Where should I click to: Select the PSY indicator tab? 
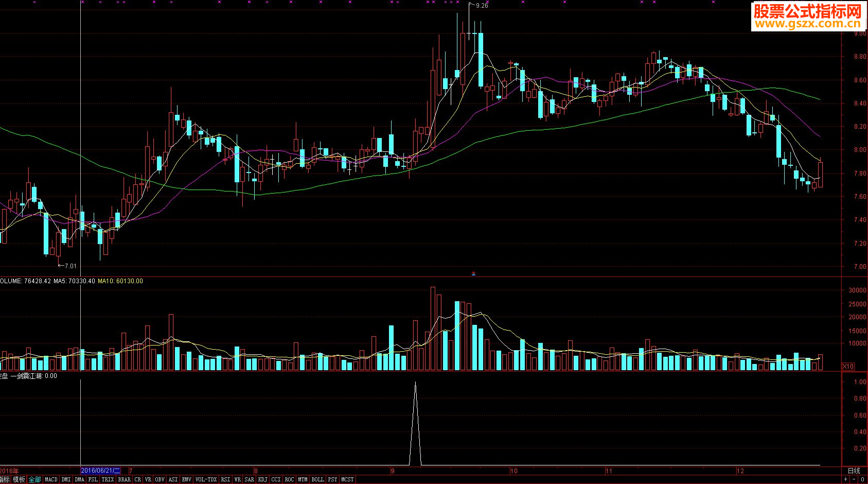tap(332, 479)
